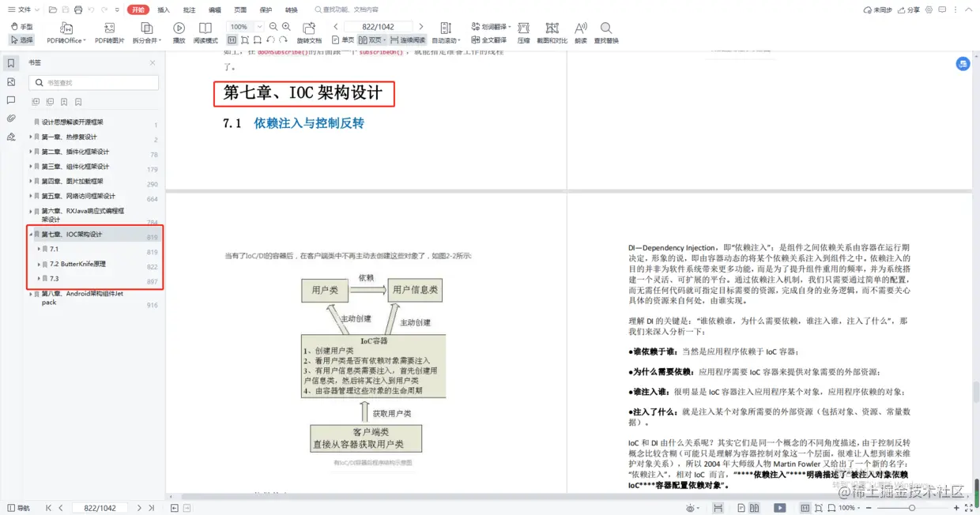Click the blue floating assistant icon
980x515 pixels.
963,64
